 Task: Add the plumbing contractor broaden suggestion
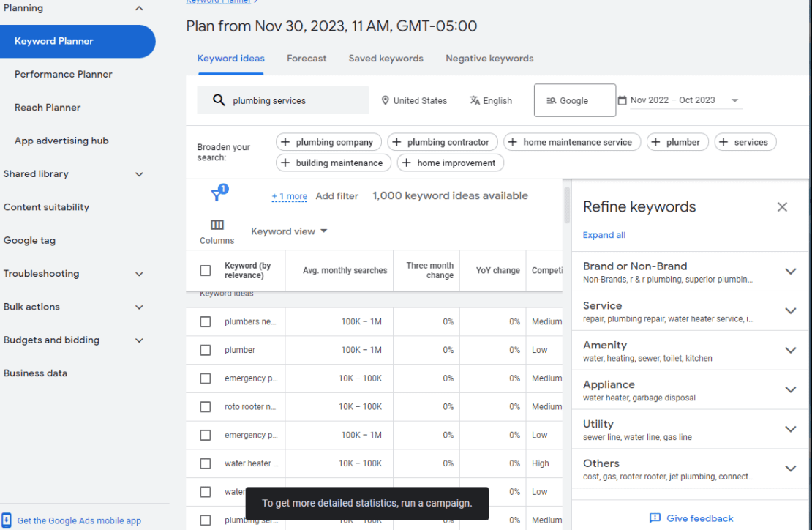click(x=442, y=141)
